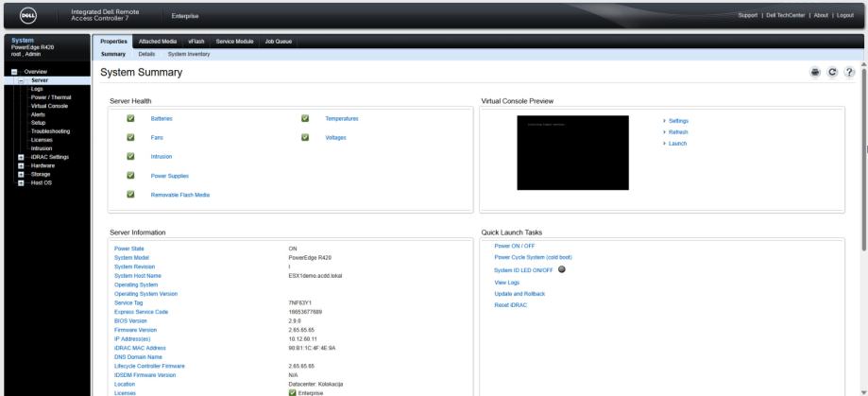Image resolution: width=868 pixels, height=396 pixels.
Task: Select Troubleshooting in the sidebar tree
Action: coord(50,131)
